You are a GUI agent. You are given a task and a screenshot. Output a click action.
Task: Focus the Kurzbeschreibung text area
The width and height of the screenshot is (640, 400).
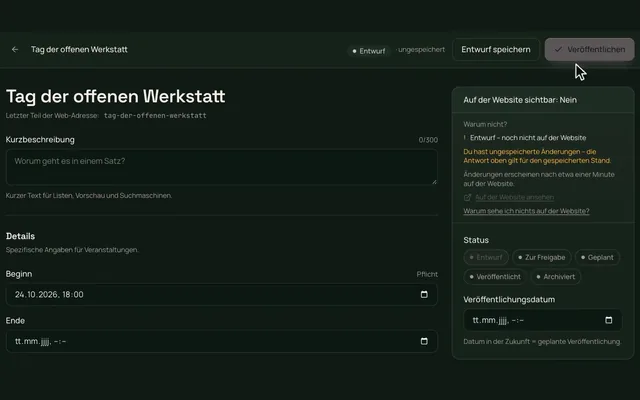(222, 167)
